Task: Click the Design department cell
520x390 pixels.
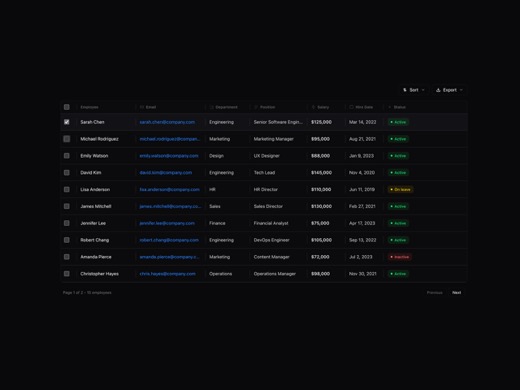Action: click(216, 156)
